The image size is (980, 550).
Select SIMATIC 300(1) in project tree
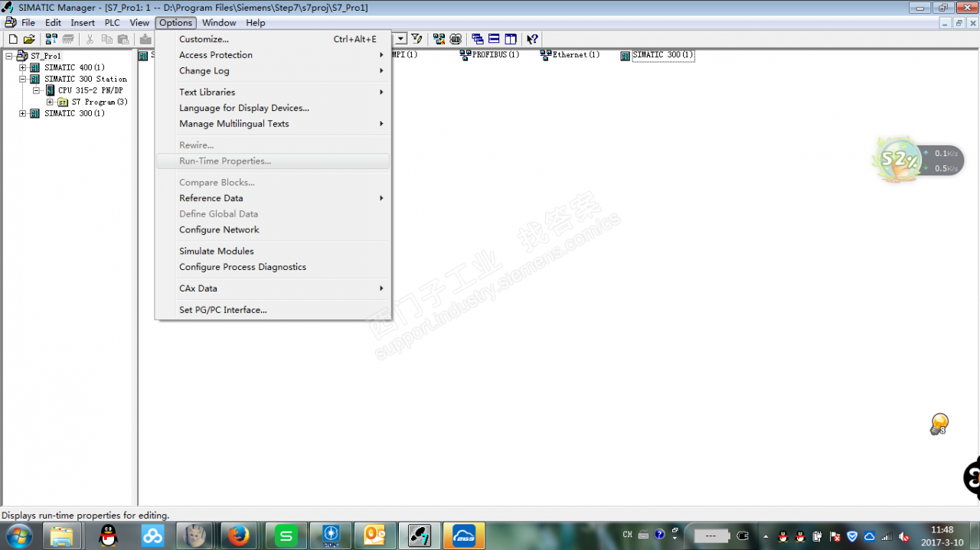click(x=74, y=113)
